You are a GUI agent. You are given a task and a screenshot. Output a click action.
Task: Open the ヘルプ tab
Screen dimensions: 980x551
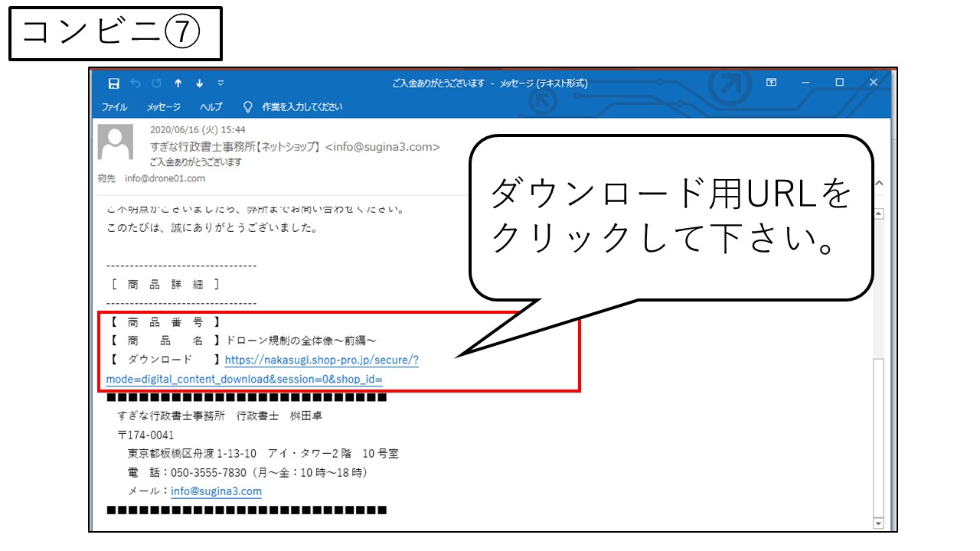pos(211,107)
